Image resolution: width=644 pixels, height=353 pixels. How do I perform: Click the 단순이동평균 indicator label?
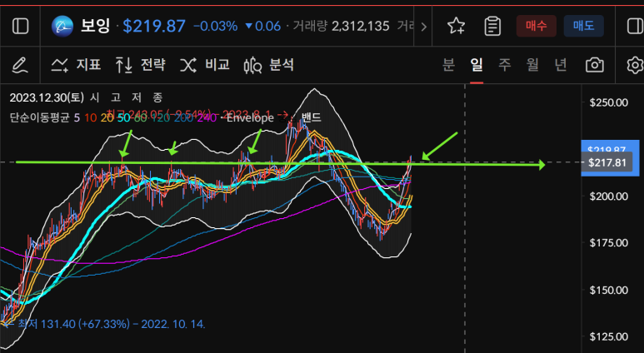click(x=40, y=117)
